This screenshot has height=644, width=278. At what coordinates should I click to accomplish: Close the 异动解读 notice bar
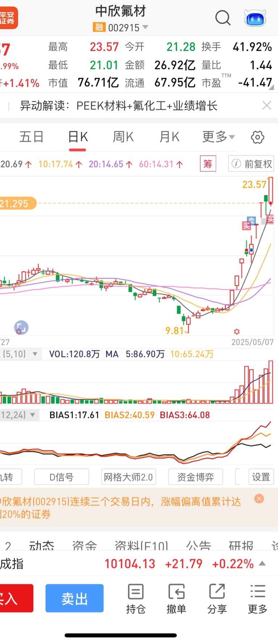click(x=267, y=105)
